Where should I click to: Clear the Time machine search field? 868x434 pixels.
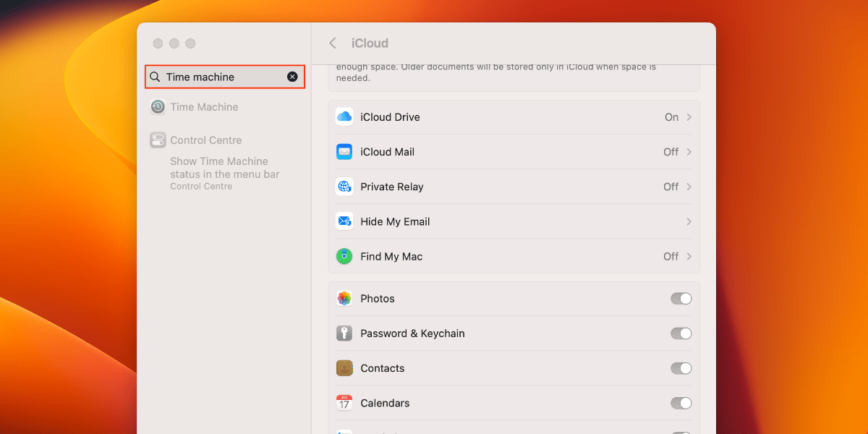[292, 77]
